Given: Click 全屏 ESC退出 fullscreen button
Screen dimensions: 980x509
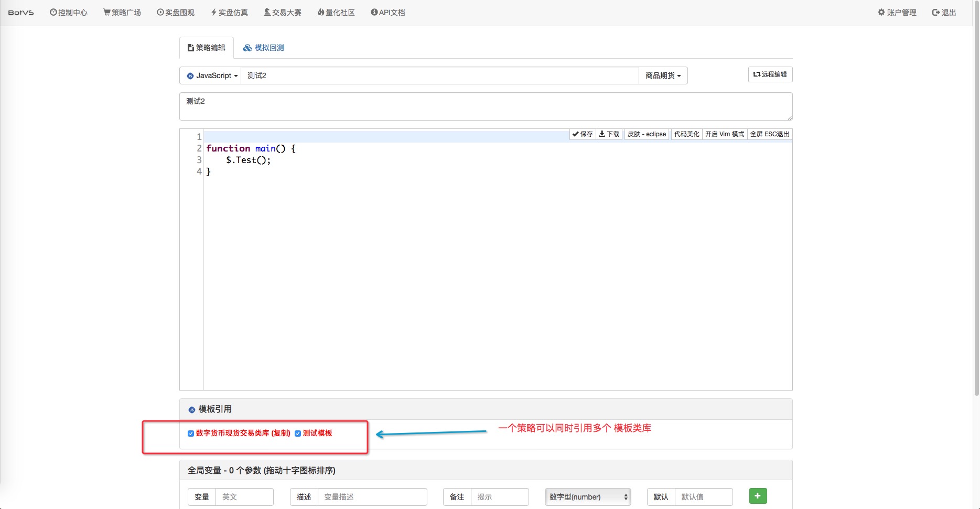Looking at the screenshot, I should coord(770,134).
